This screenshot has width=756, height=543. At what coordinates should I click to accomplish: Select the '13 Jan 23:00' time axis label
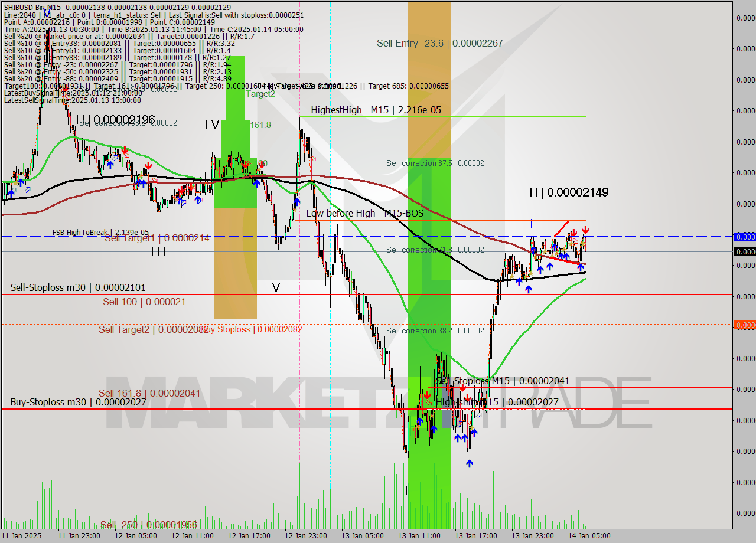(533, 535)
